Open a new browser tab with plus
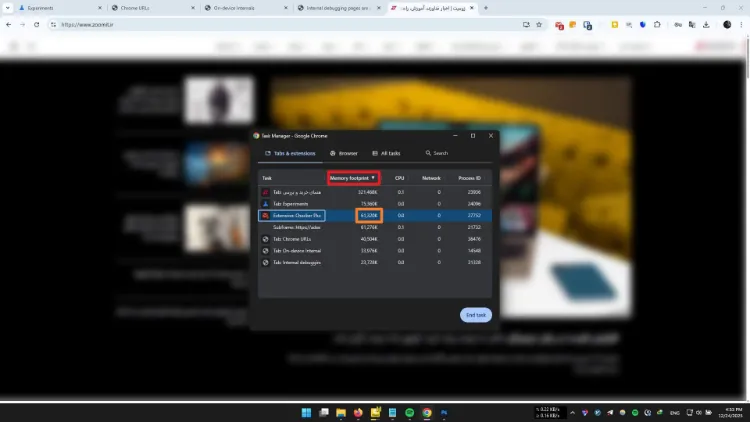 click(485, 8)
